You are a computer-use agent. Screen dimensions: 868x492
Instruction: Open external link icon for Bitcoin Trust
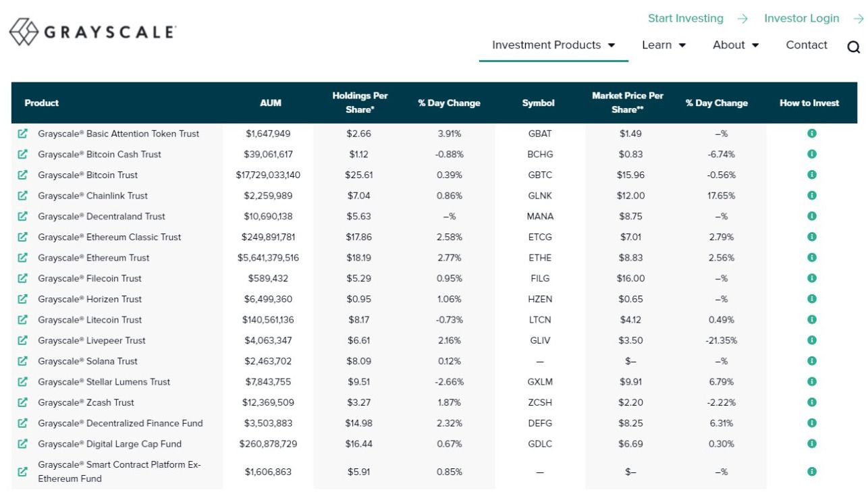point(23,175)
